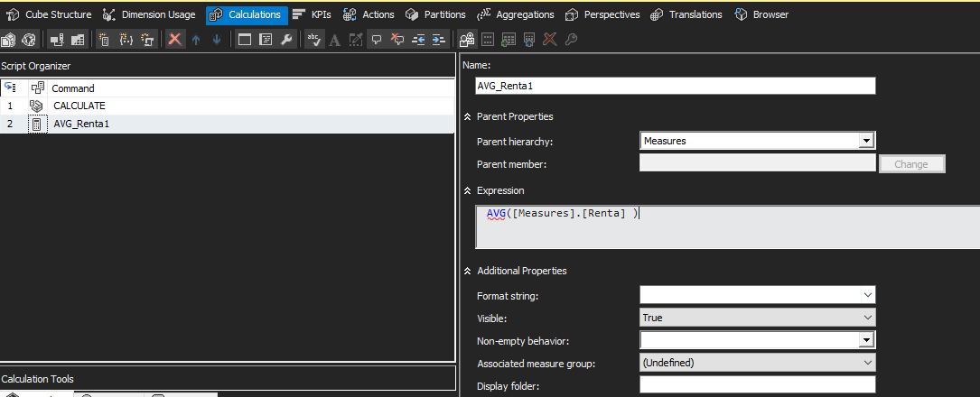
Task: Collapse the Parent Properties section
Action: click(x=467, y=116)
